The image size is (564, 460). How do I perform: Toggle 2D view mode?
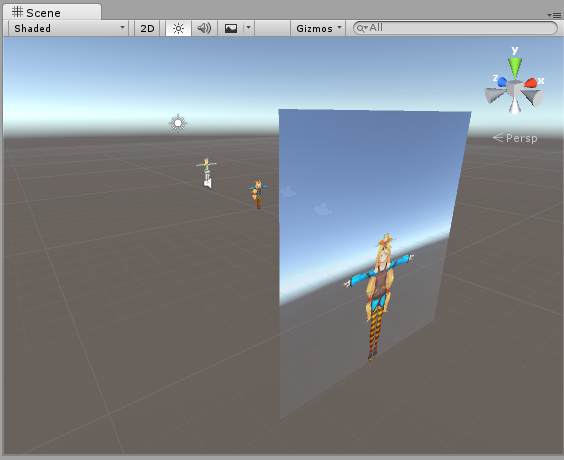pos(147,28)
